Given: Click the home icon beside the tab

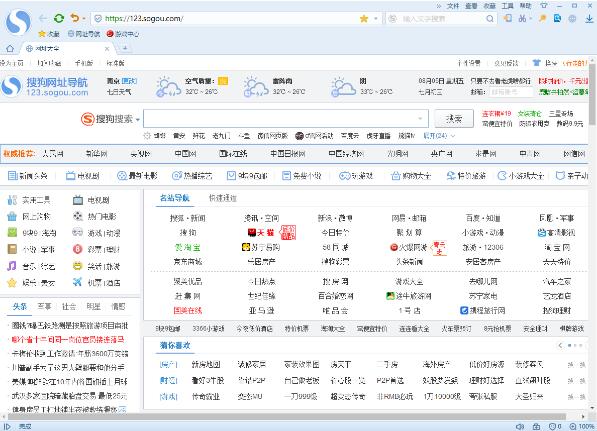Looking at the screenshot, I should tap(10, 48).
